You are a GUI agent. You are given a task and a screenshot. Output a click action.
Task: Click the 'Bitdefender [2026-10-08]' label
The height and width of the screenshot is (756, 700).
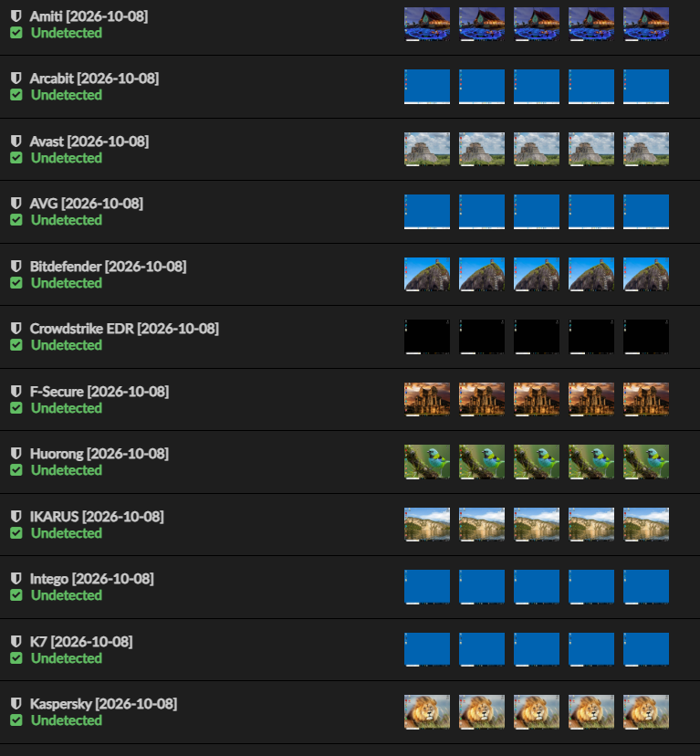click(x=108, y=267)
